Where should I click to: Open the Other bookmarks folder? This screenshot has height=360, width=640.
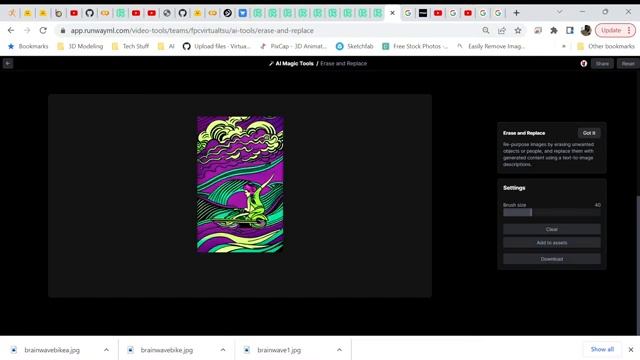click(x=606, y=47)
